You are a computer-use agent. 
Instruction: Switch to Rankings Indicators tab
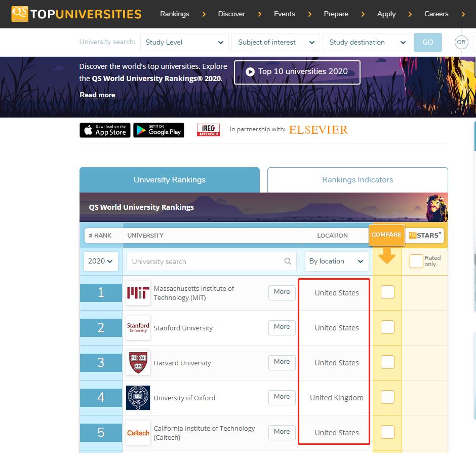(358, 180)
